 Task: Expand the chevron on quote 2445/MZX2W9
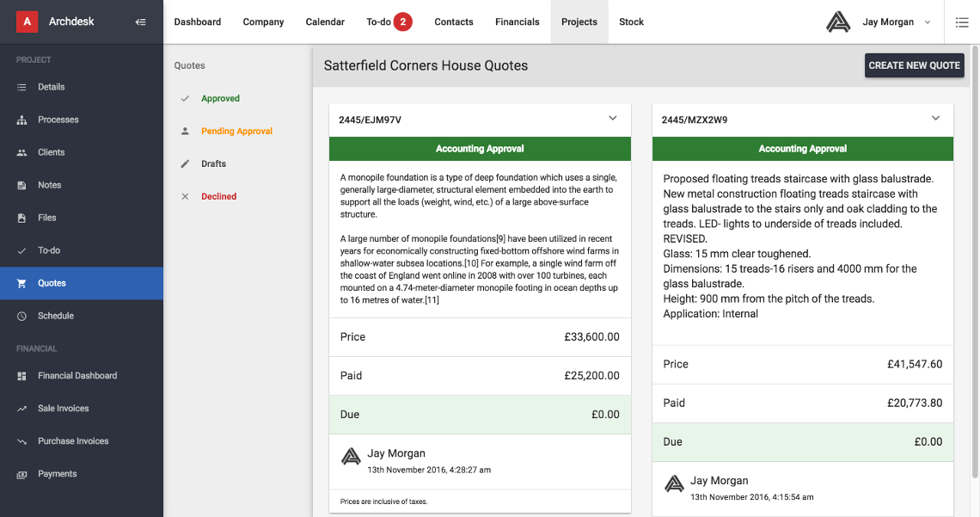936,119
